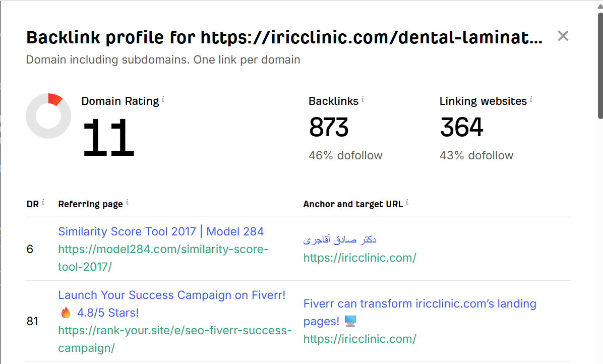Open iricclinic.com URL in the Model 284 row

[x=359, y=258]
